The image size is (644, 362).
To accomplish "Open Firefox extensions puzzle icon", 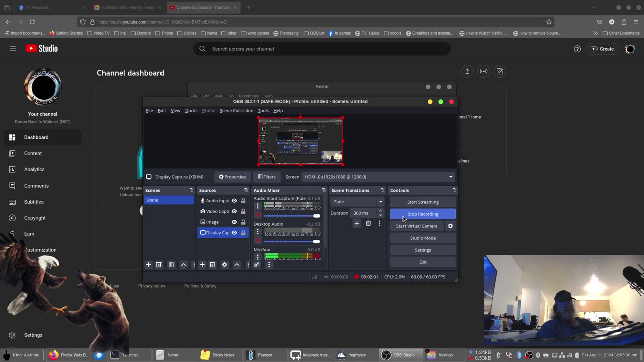I will click(x=624, y=22).
